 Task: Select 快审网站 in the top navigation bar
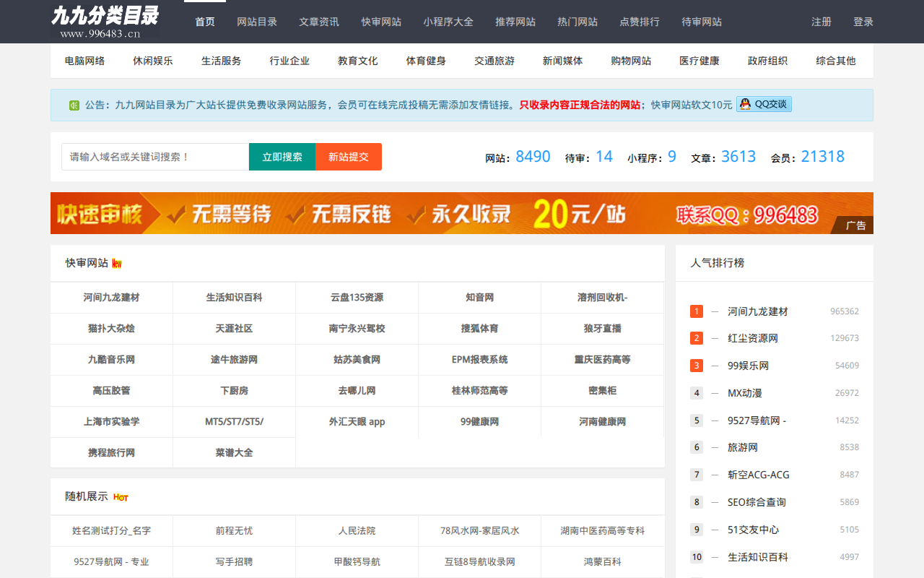pyautogui.click(x=381, y=22)
